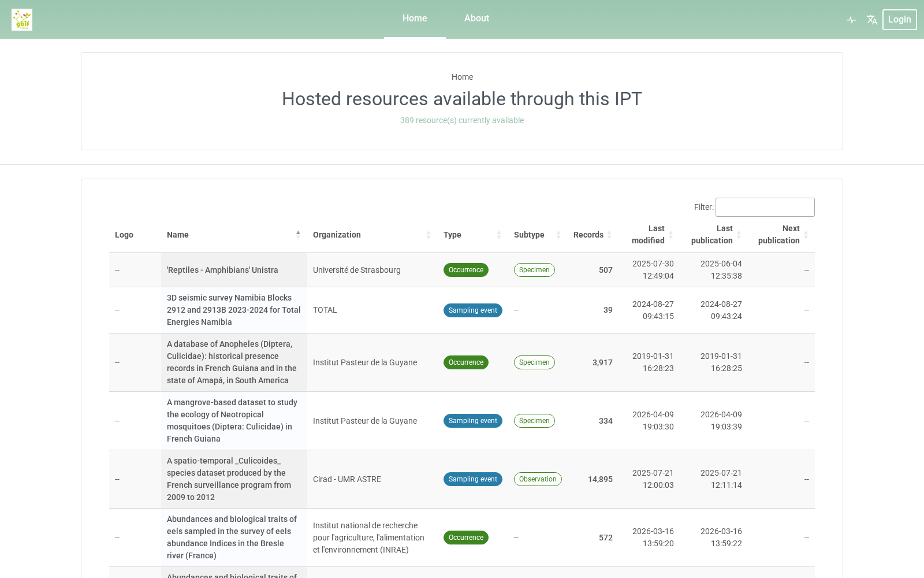The width and height of the screenshot is (924, 578).
Task: Open 'Reptiles - Amphibians' Unistra resource
Action: pos(222,270)
